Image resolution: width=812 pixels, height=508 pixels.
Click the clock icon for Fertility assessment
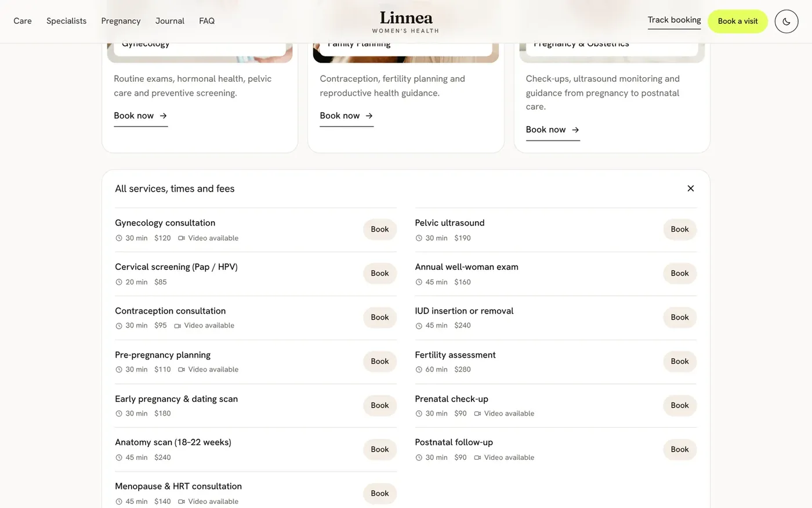(x=419, y=369)
